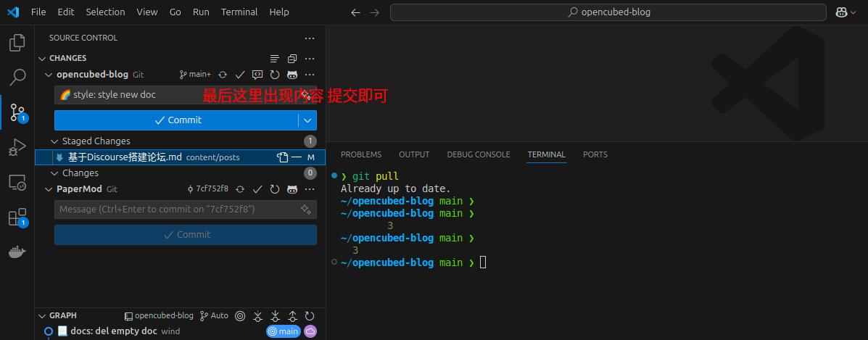
Task: Open the Search view in activity bar
Action: tap(17, 78)
